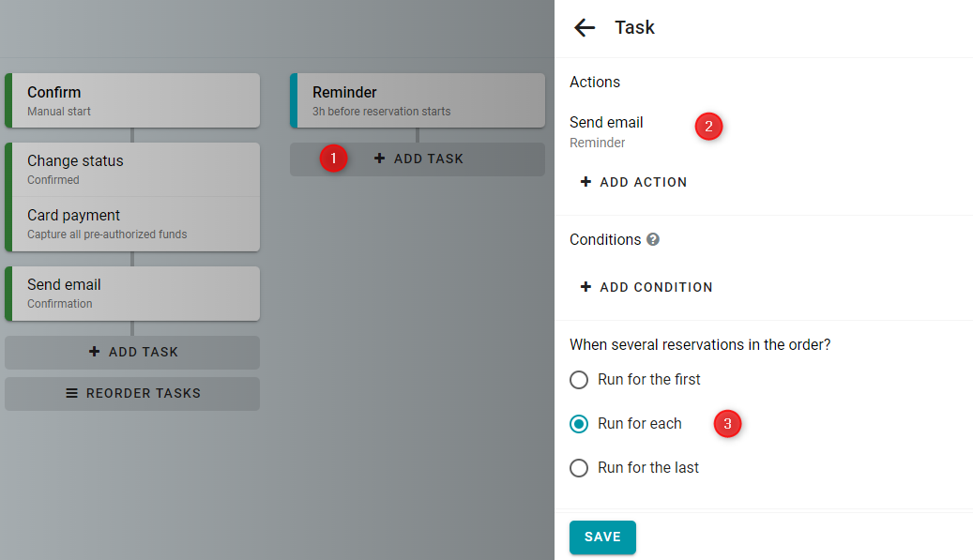The height and width of the screenshot is (560, 973).
Task: Open the Send email Confirmation task
Action: 132,294
